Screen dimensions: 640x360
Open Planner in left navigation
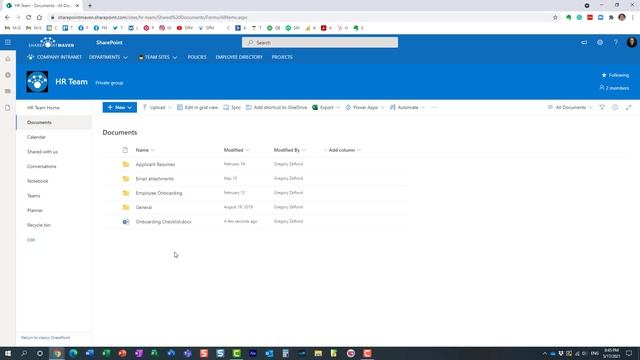click(x=35, y=211)
